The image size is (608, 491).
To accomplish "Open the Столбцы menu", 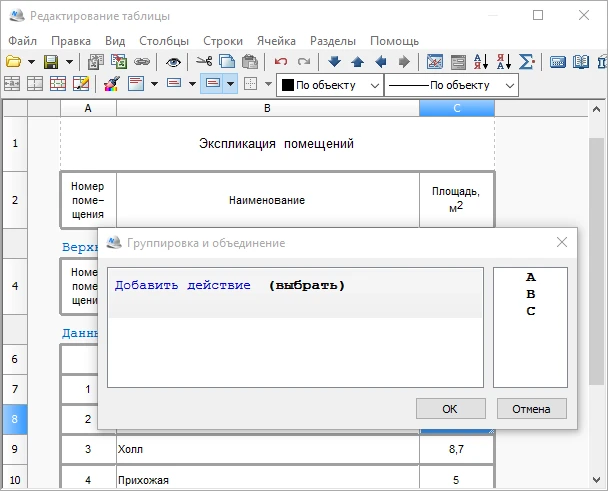I will point(164,41).
